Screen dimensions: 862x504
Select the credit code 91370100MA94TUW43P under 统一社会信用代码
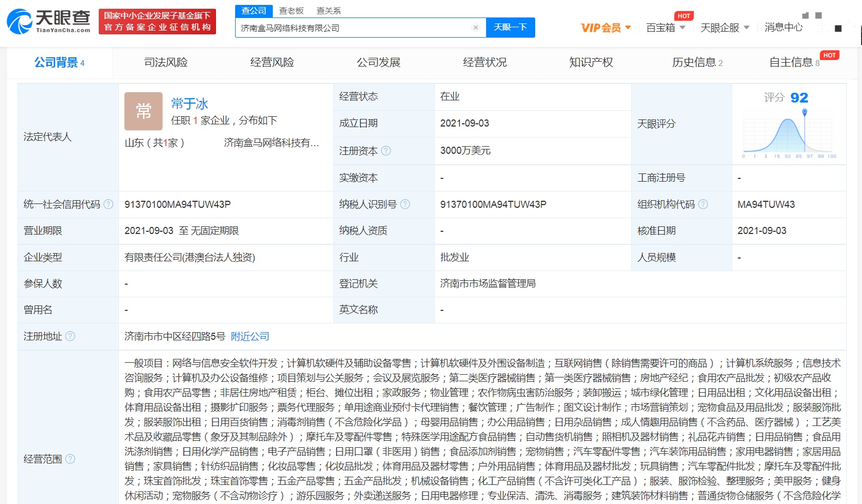tap(177, 204)
